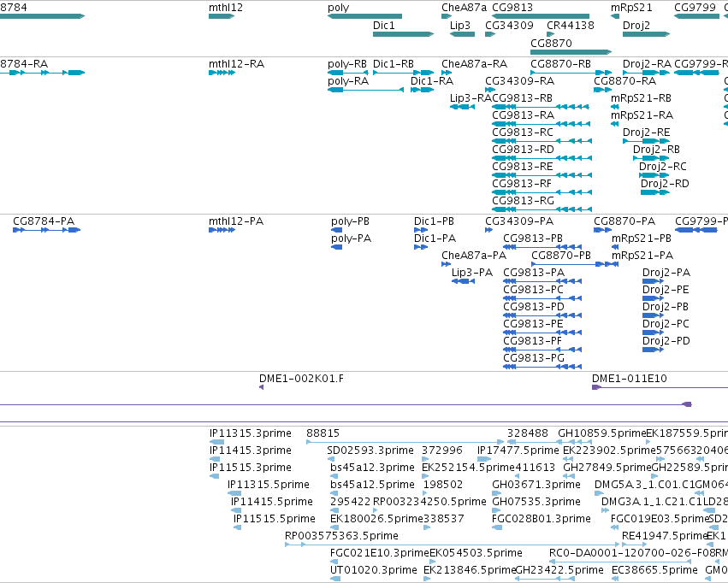Select transcript CG9813-RB
The width and height of the screenshot is (728, 583).
pyautogui.click(x=523, y=98)
